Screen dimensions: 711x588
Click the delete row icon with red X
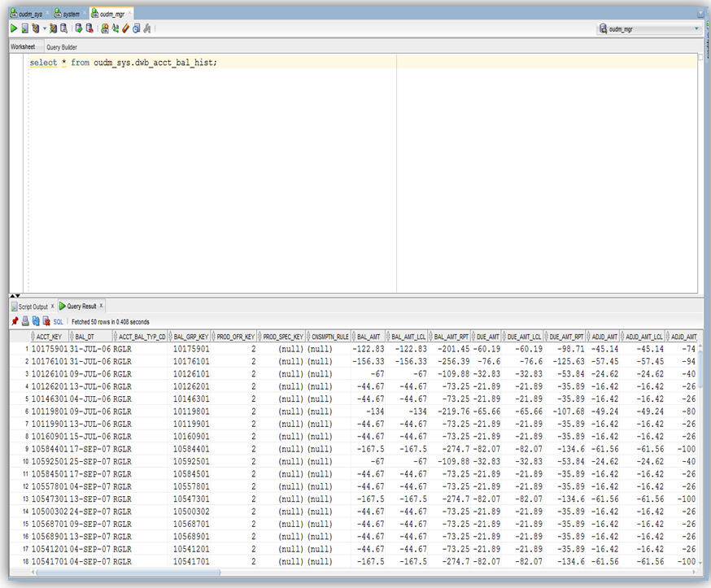tap(46, 321)
